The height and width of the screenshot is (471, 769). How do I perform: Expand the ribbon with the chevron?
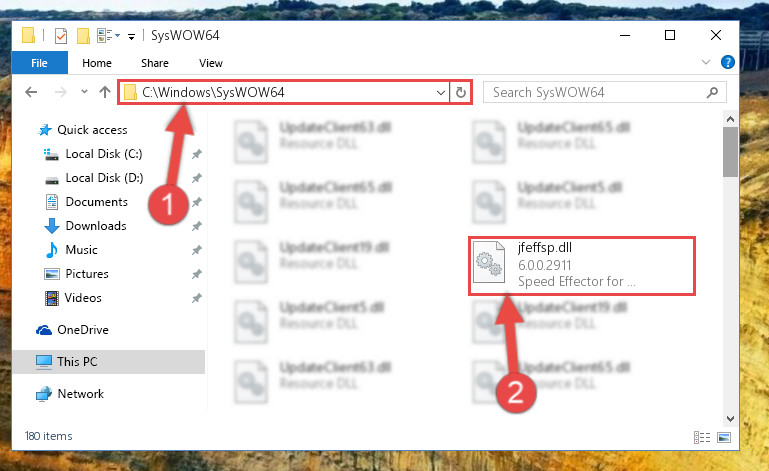(x=706, y=62)
